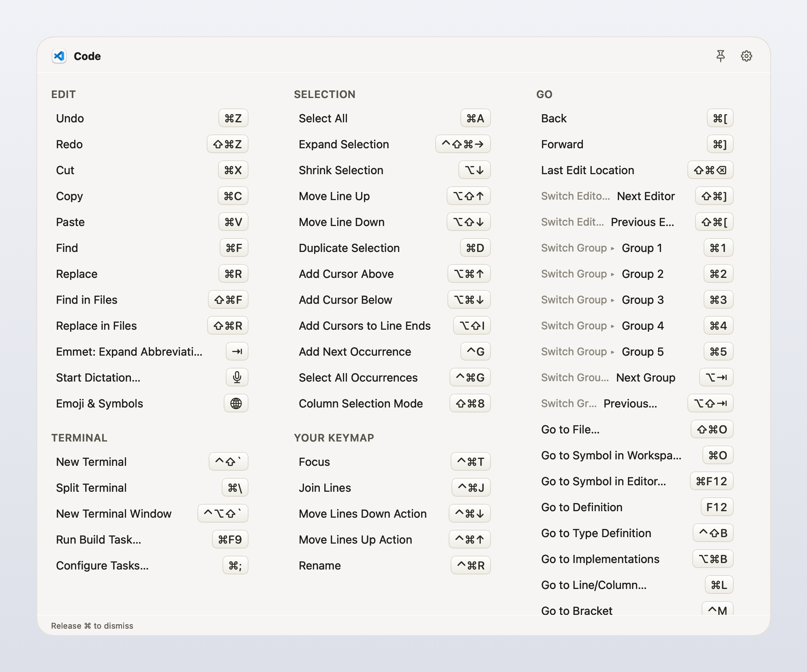
Task: Choose Switch Group Group 1 entry
Action: pyautogui.click(x=635, y=248)
